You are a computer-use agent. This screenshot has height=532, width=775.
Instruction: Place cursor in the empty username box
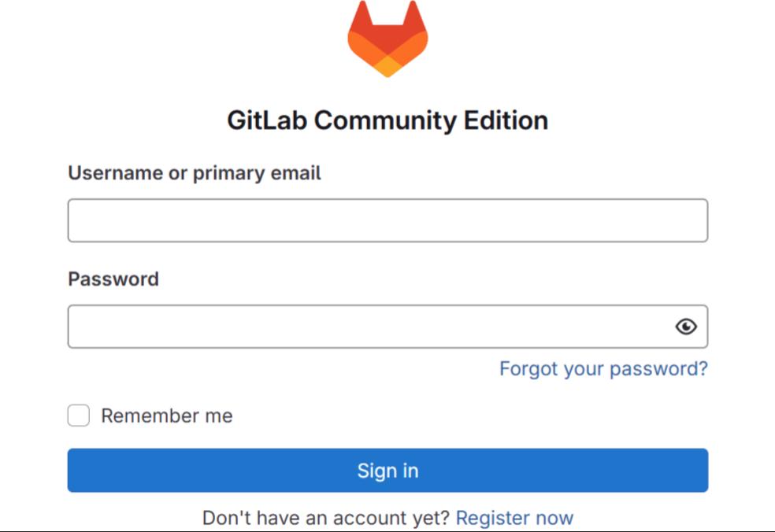[x=387, y=220]
